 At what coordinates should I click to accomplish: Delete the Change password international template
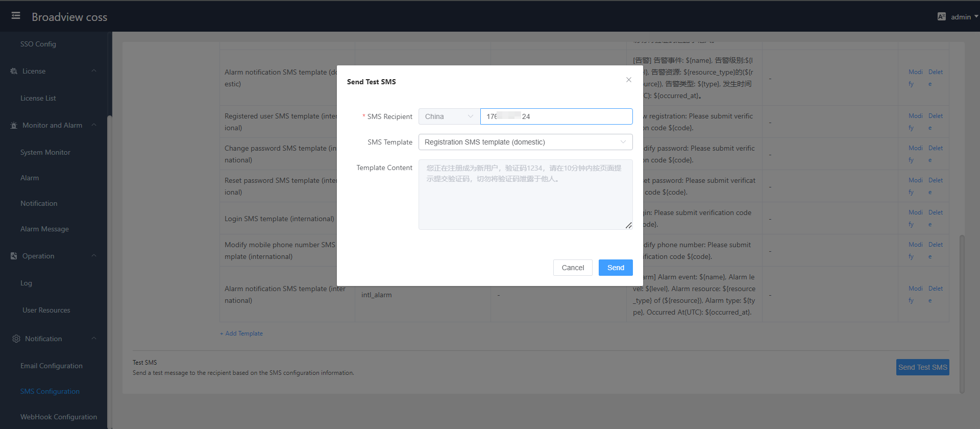tap(935, 154)
